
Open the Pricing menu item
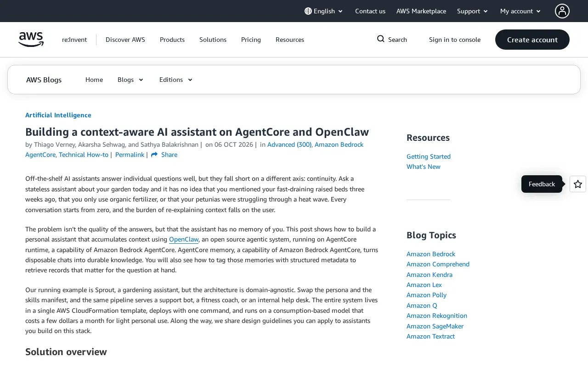[251, 40]
